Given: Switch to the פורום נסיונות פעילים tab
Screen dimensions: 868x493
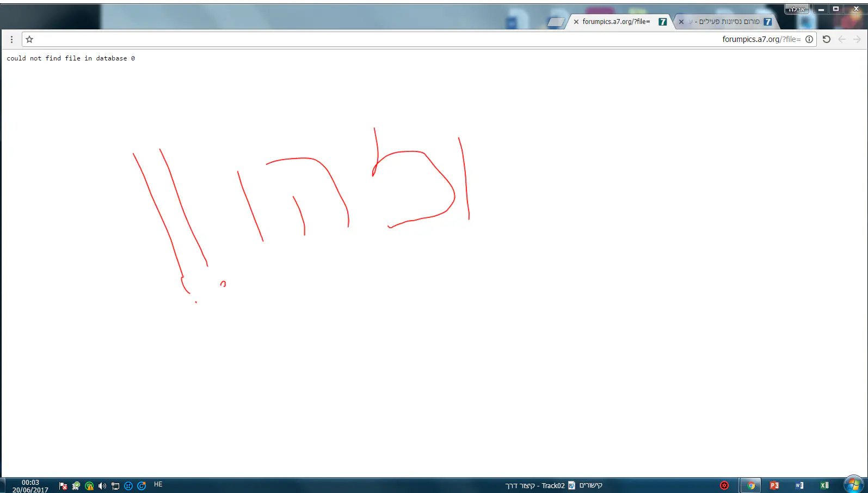Looking at the screenshot, I should click(729, 22).
